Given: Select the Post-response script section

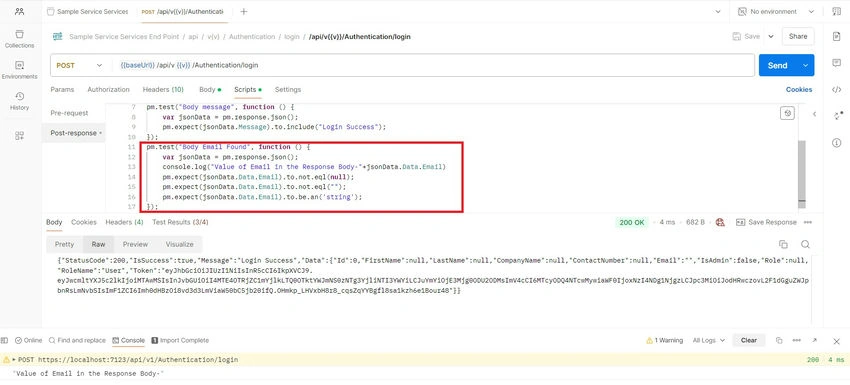Looking at the screenshot, I should tap(73, 133).
